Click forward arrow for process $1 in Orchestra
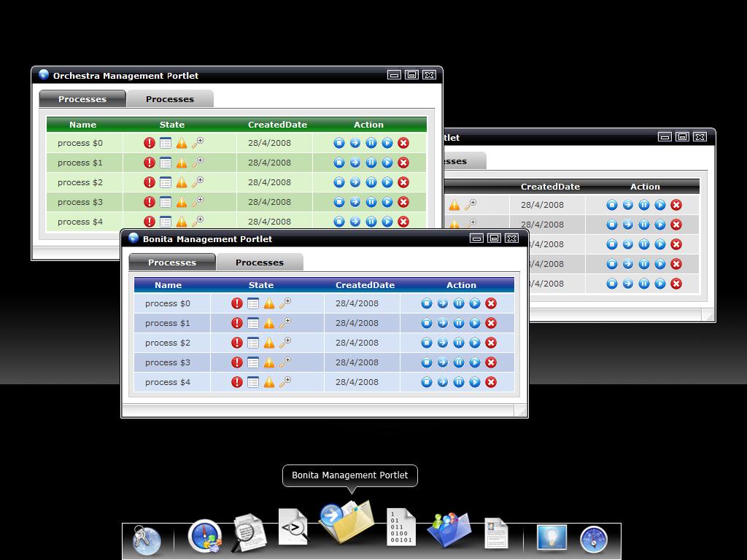The image size is (747, 560). tap(355, 163)
